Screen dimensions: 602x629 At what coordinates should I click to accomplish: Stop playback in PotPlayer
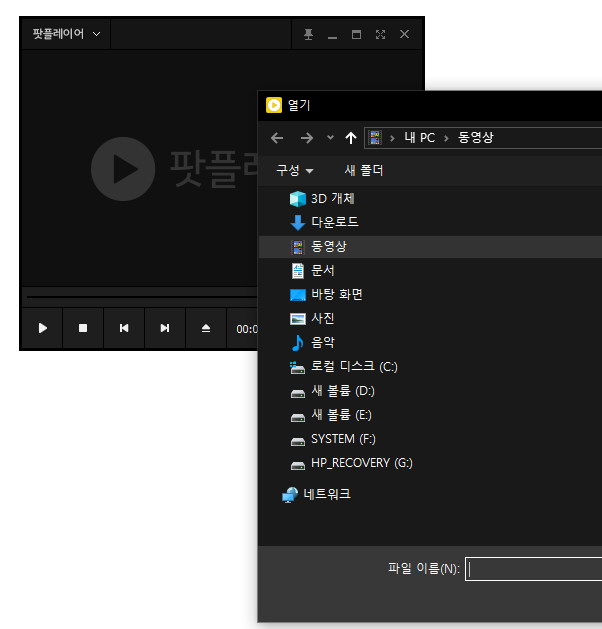(83, 328)
